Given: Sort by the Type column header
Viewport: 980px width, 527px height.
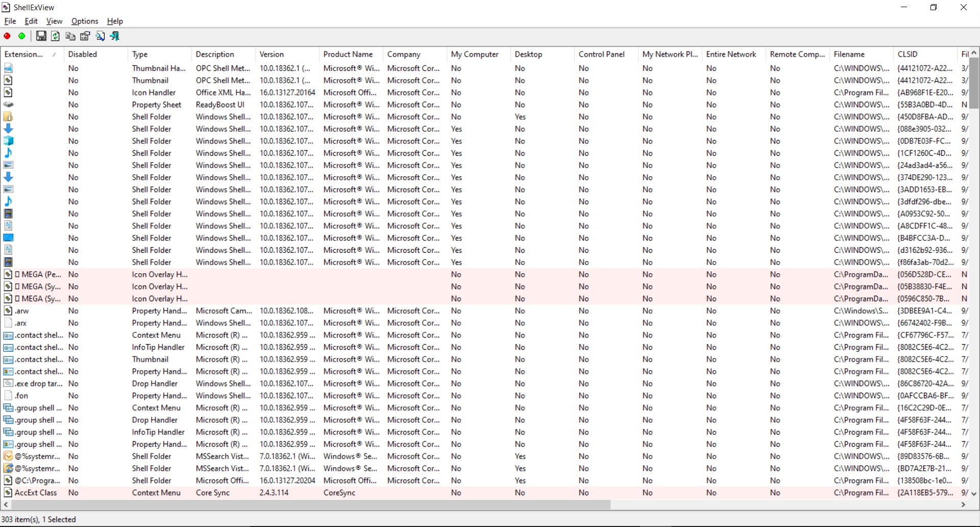Looking at the screenshot, I should [x=141, y=54].
